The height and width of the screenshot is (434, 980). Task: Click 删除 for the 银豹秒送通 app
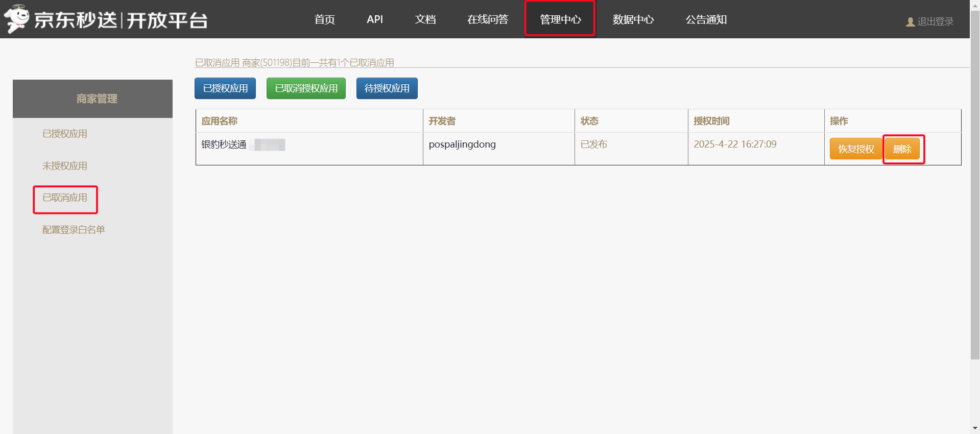coord(902,149)
